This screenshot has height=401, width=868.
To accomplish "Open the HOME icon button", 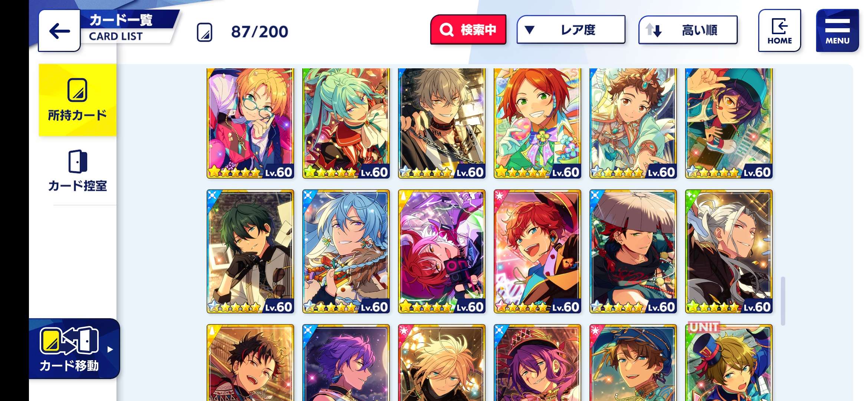I will coord(779,30).
